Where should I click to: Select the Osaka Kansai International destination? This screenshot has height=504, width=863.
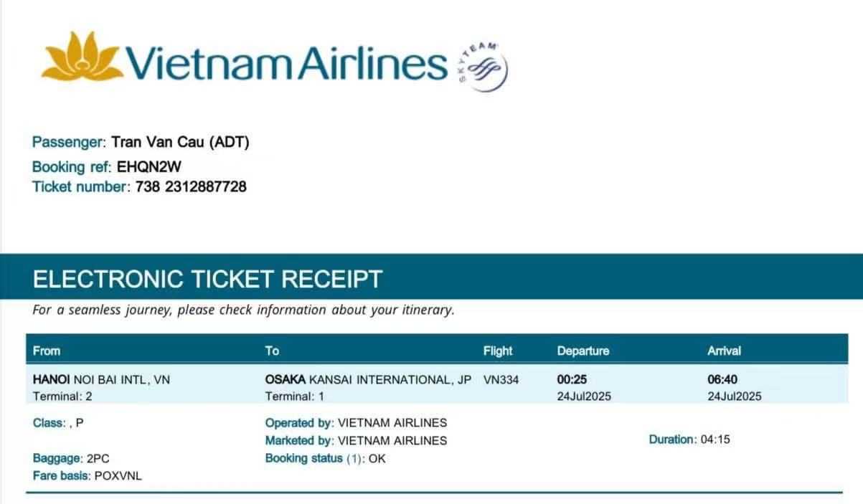pyautogui.click(x=368, y=380)
